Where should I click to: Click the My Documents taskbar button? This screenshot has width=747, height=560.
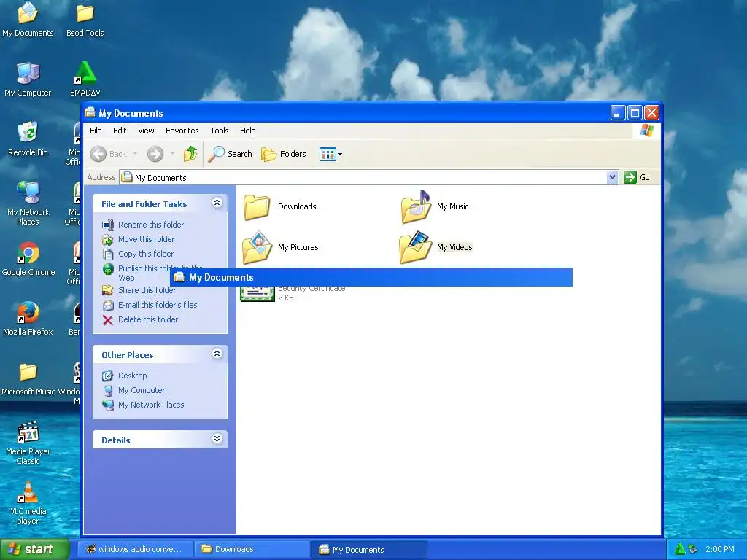click(x=368, y=550)
